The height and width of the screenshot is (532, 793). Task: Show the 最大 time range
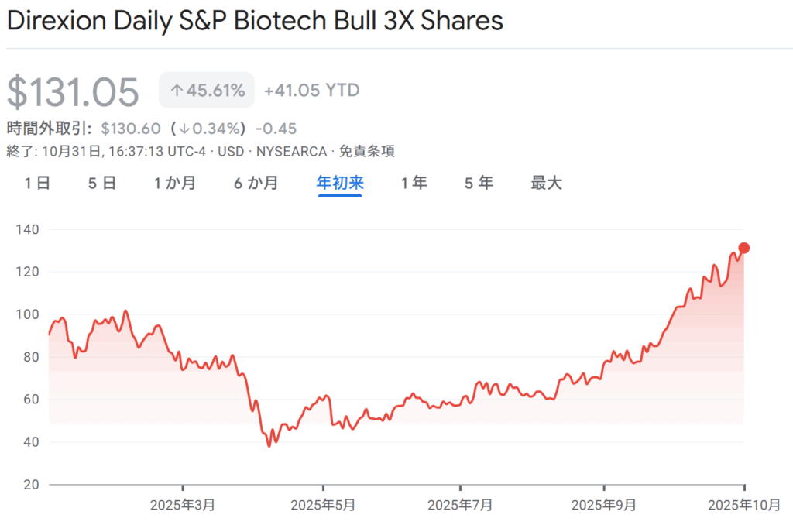pyautogui.click(x=546, y=184)
